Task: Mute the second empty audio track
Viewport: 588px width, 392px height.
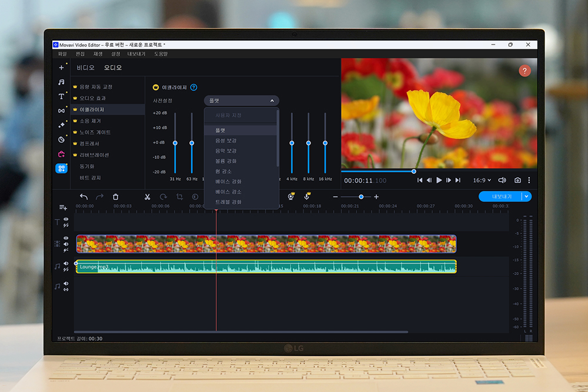Action: point(66,284)
